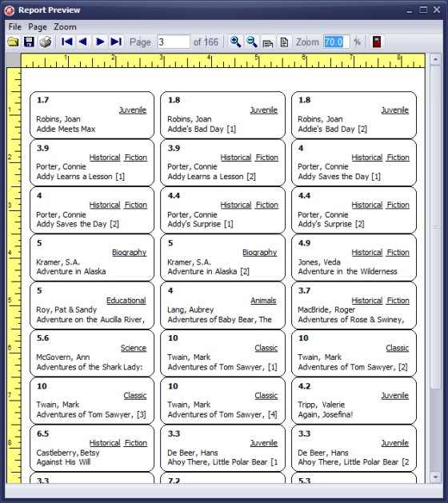
Task: Go to first page of report
Action: [66, 42]
